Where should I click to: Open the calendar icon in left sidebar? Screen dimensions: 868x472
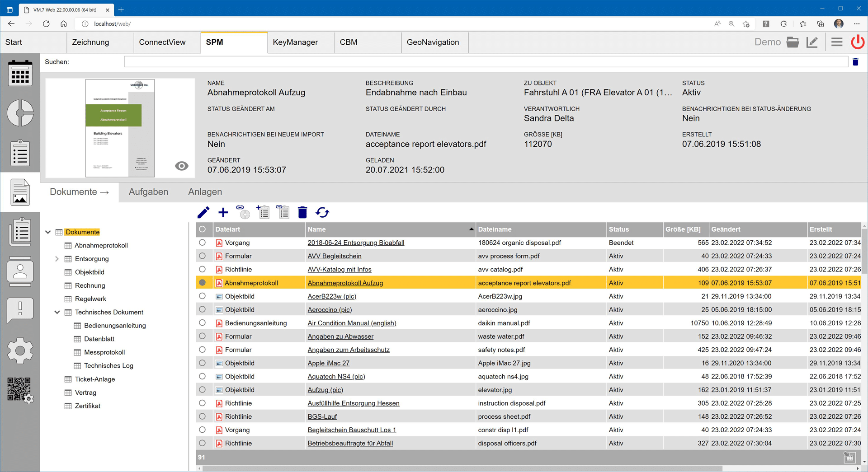pyautogui.click(x=20, y=73)
